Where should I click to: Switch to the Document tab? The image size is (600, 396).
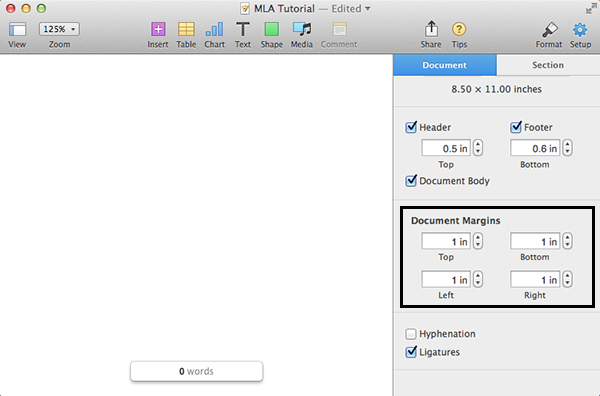[x=445, y=65]
